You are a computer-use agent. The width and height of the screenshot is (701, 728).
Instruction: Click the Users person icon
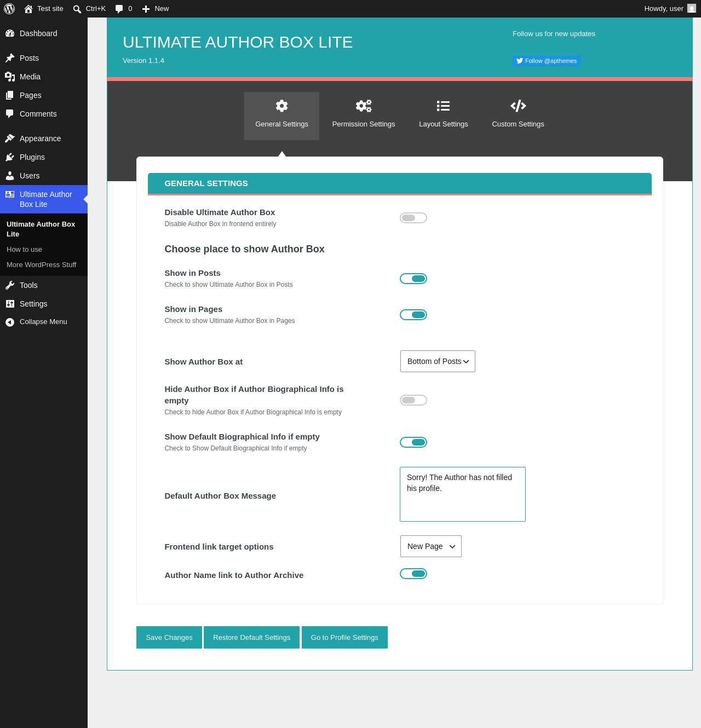(x=10, y=176)
